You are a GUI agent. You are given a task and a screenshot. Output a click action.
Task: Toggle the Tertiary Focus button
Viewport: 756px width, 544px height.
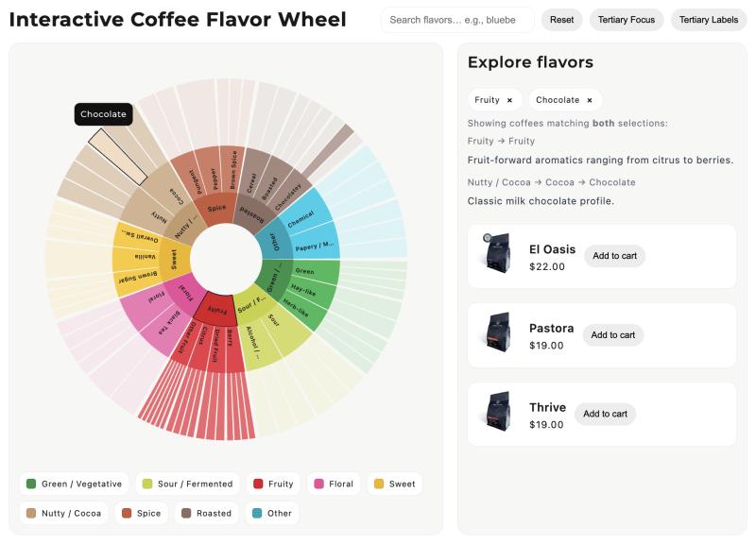(627, 20)
